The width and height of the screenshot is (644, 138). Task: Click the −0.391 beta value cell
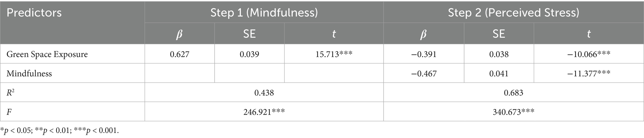coord(424,54)
